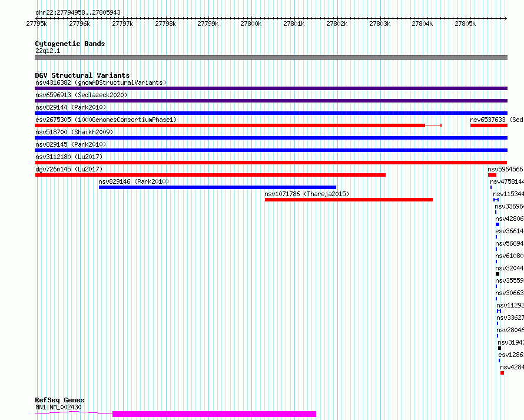This screenshot has width=524, height=420.
Task: Click the red nsv6537633 variant bar
Action: (489, 125)
